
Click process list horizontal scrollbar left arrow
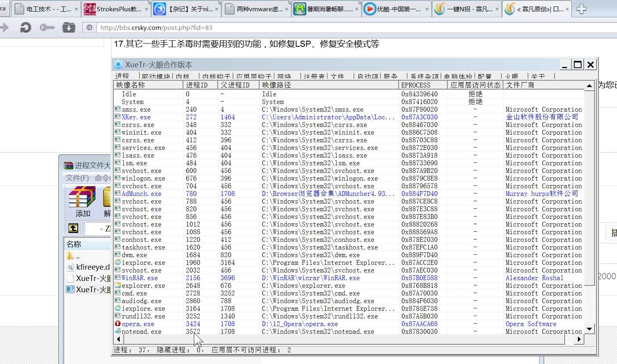118,339
